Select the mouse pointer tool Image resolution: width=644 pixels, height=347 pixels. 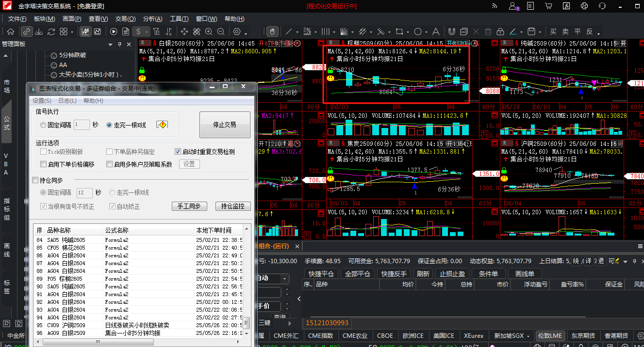point(272,32)
